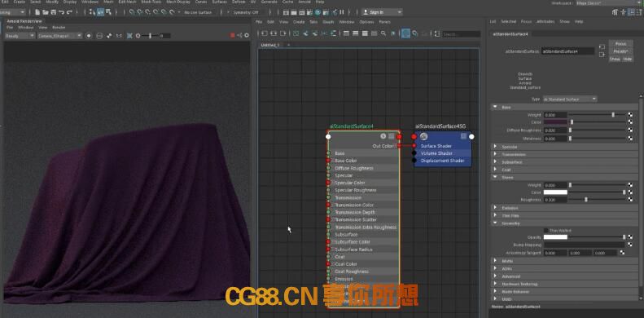Click the Focus button
This screenshot has width=644, height=318.
[x=621, y=43]
